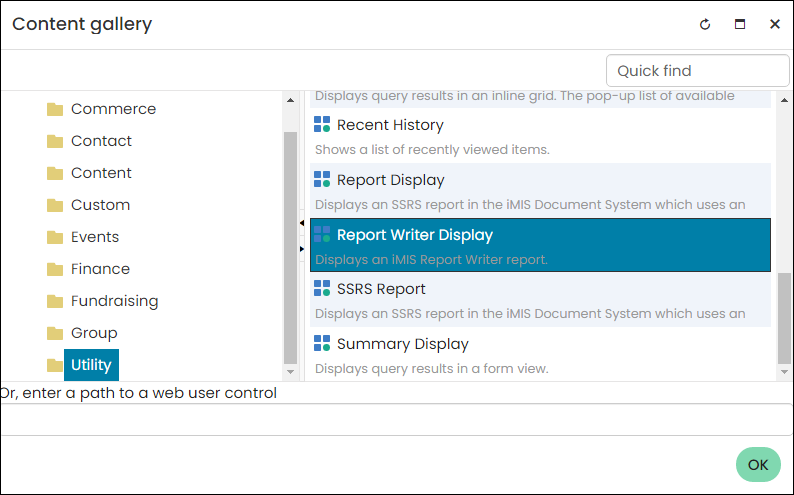Image resolution: width=794 pixels, height=495 pixels.
Task: Click the Recent History item icon
Action: pos(322,124)
